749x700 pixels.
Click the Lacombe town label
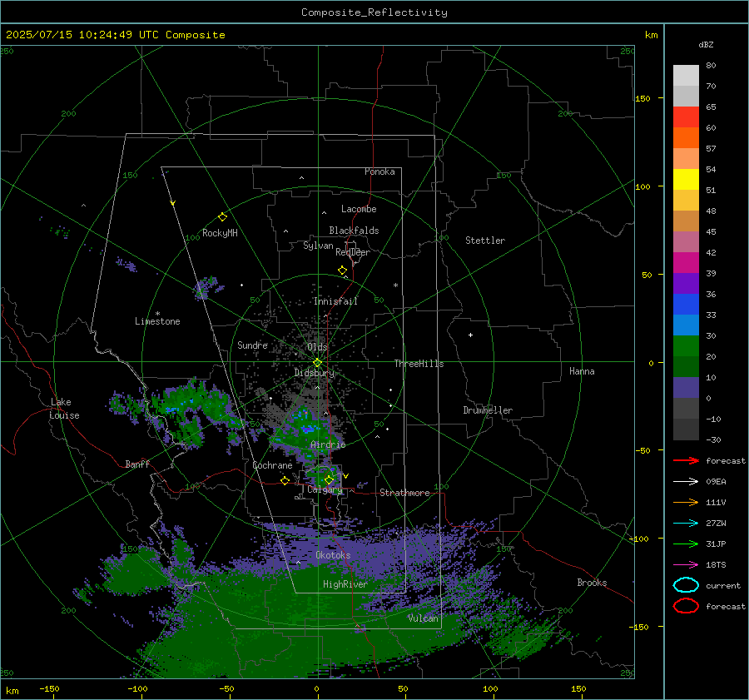(x=359, y=209)
